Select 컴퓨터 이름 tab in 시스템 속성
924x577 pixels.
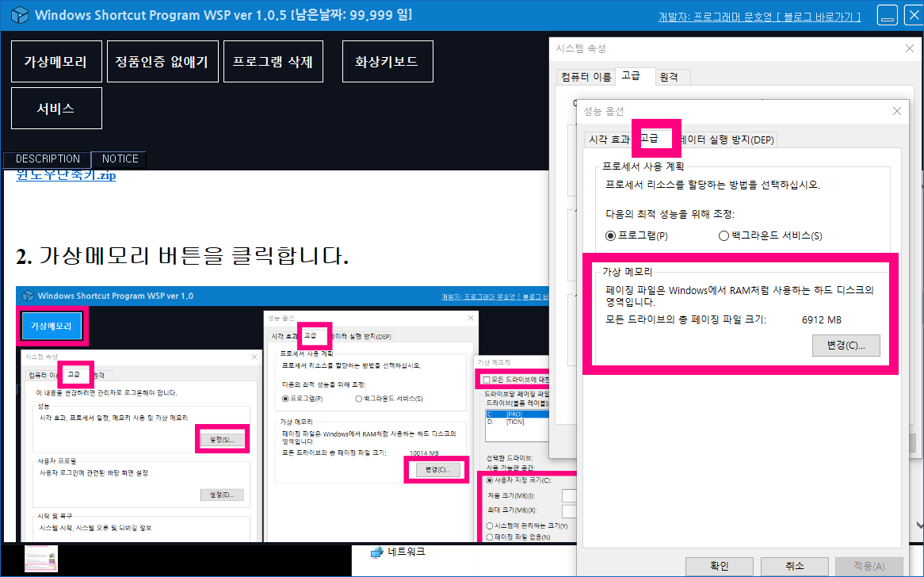586,77
